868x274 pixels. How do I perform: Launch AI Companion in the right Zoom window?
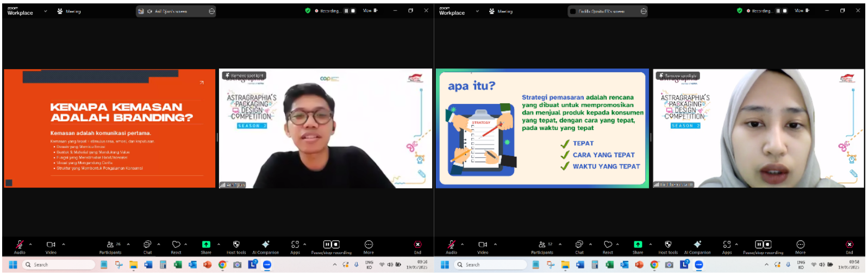coord(697,245)
